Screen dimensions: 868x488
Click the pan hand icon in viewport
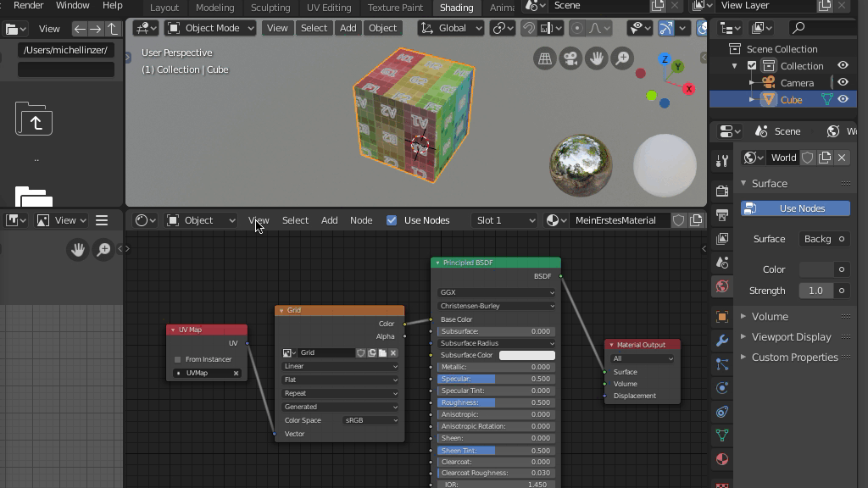tap(597, 58)
